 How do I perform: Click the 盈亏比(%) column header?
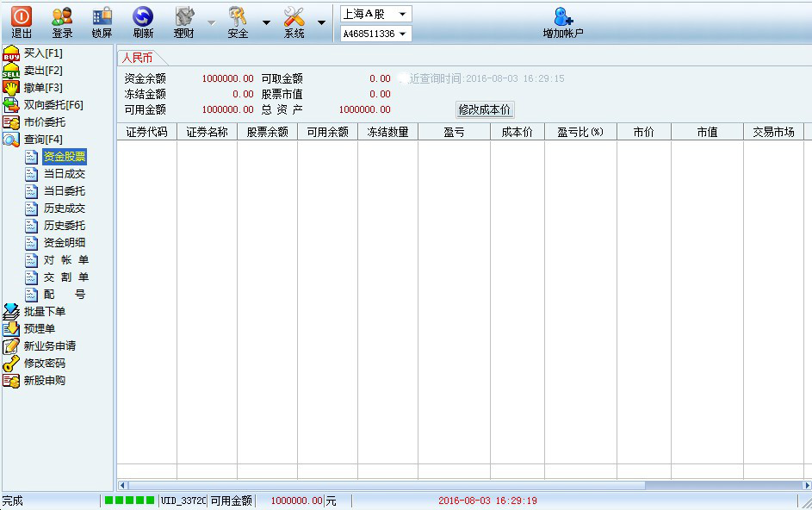[x=580, y=132]
